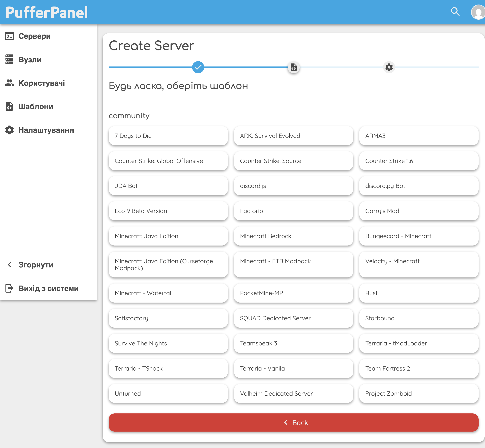This screenshot has height=448, width=485.
Task: Pick Project Zomboid template
Action: (419, 393)
